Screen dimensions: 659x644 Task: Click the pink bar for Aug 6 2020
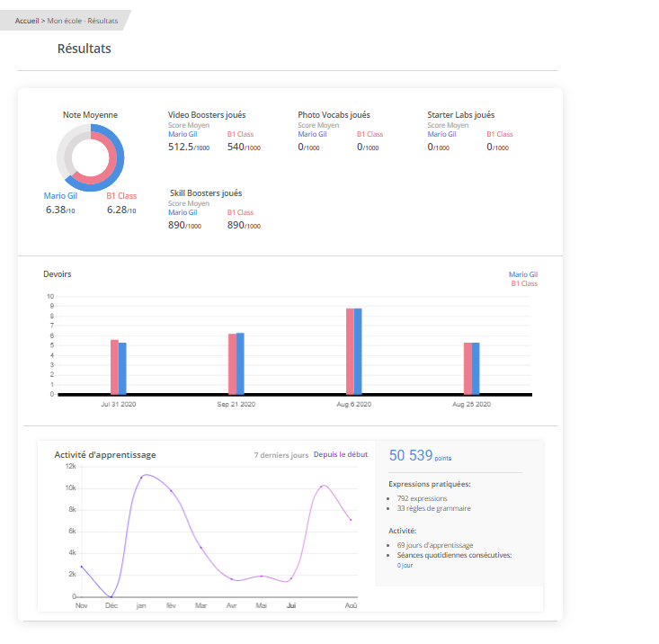coord(350,352)
